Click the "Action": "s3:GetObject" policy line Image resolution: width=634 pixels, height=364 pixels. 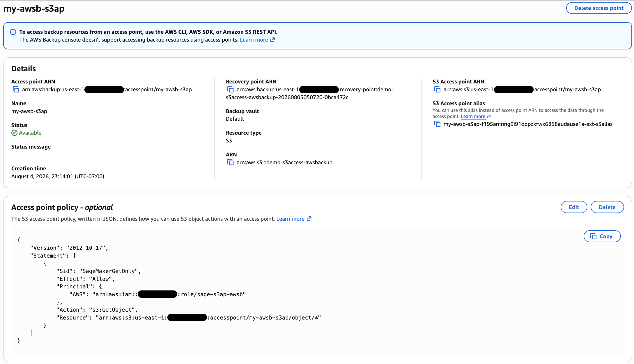point(97,310)
